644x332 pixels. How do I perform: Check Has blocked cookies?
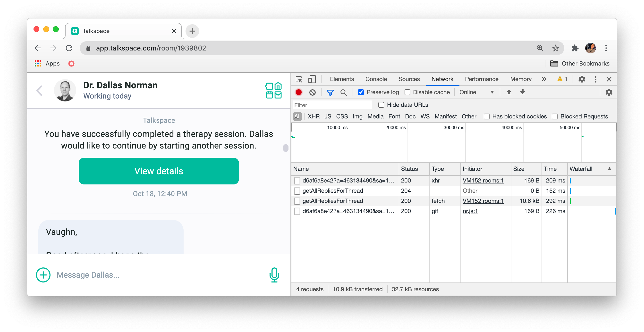(486, 117)
